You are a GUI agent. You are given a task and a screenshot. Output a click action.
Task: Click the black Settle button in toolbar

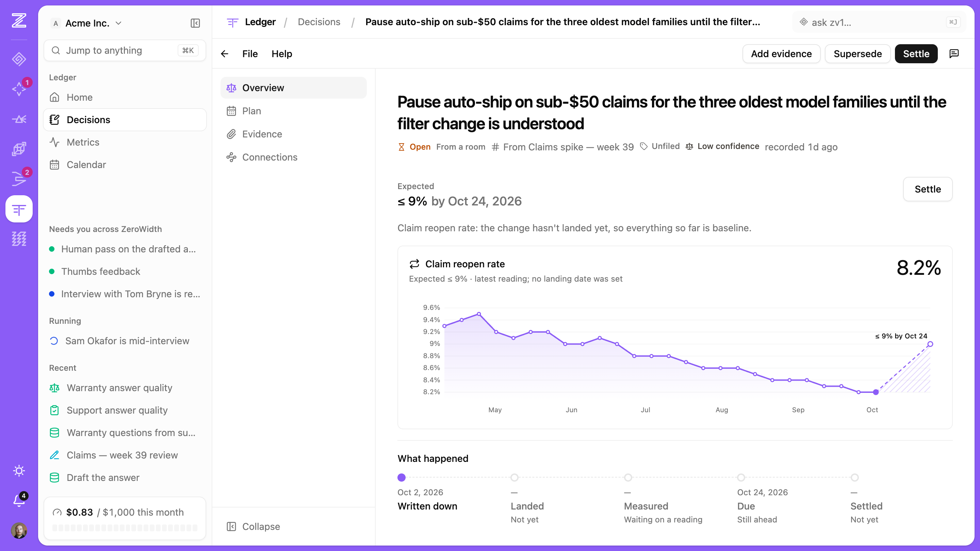coord(916,54)
